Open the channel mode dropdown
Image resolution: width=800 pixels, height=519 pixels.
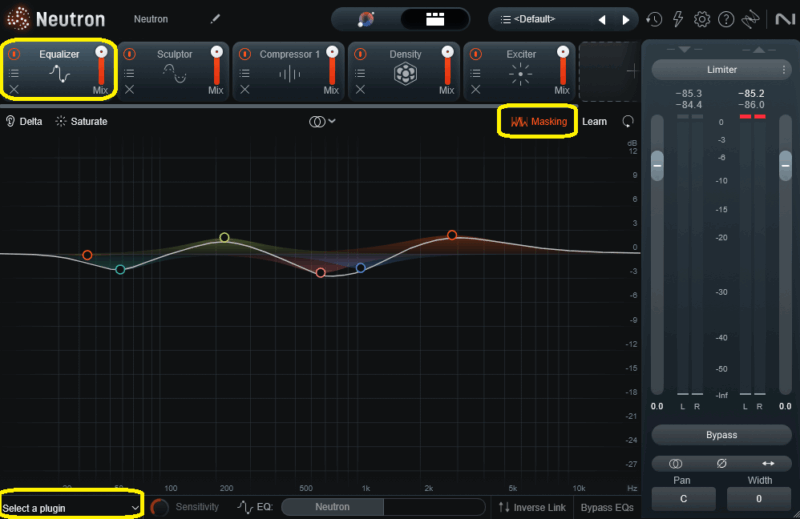click(x=322, y=121)
